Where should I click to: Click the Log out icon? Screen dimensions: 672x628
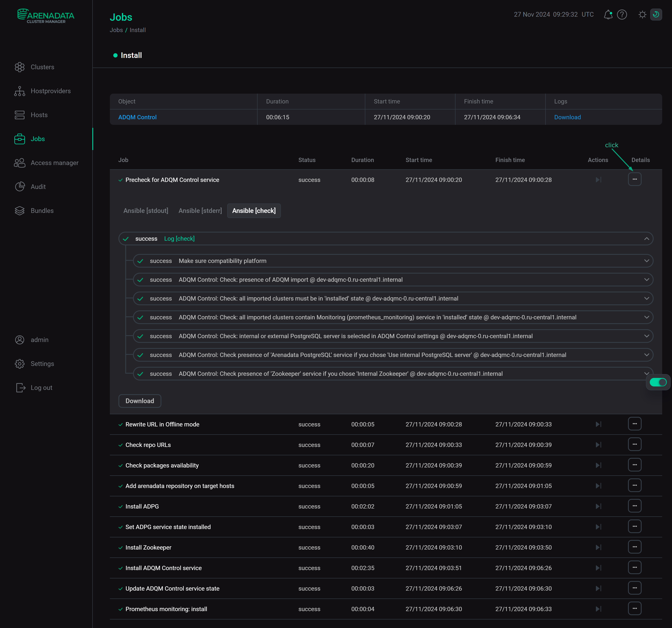pos(21,388)
